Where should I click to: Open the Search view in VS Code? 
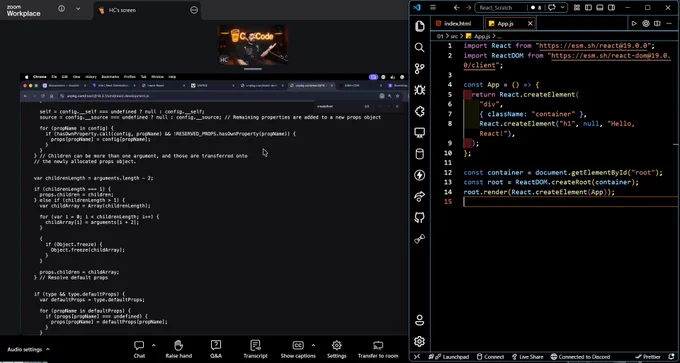(x=419, y=47)
